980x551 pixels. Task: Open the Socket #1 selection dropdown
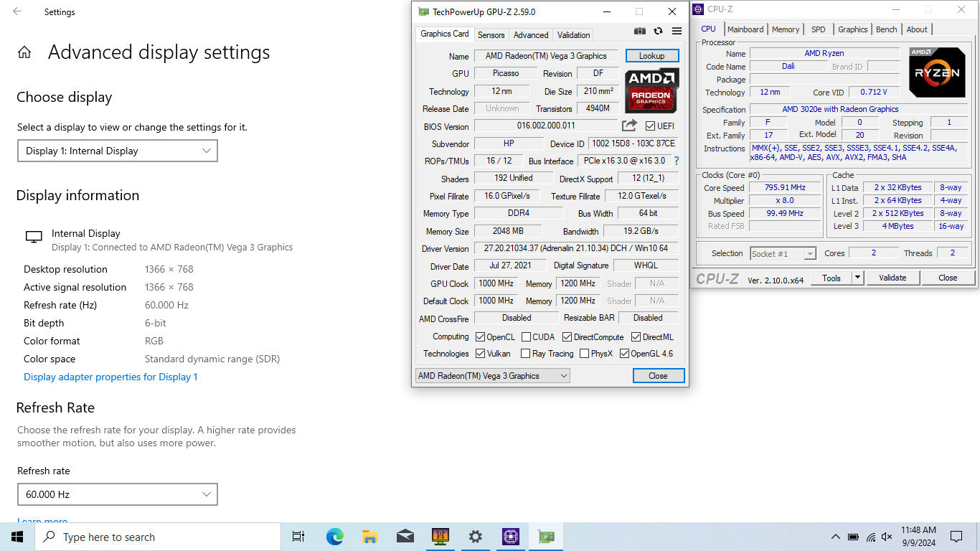coord(783,253)
